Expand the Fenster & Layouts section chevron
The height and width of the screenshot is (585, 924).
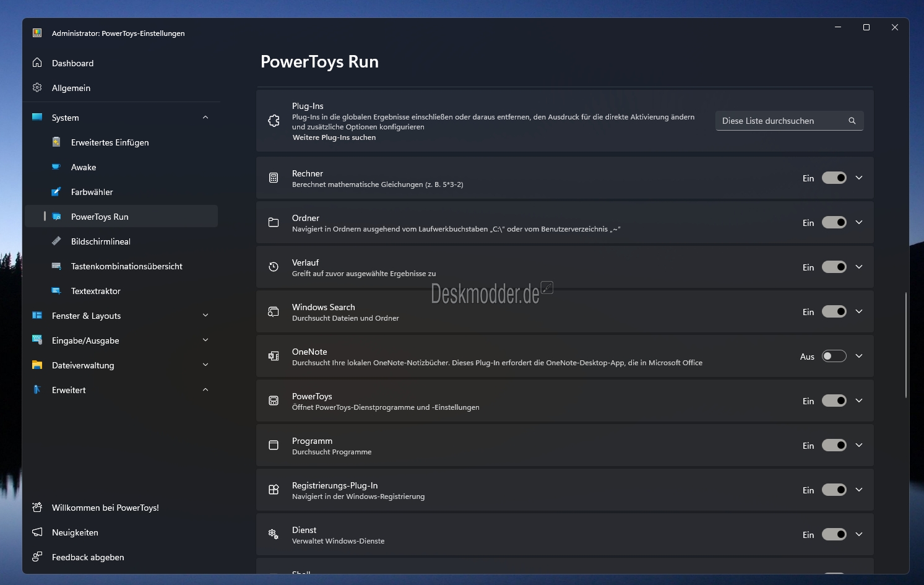tap(205, 315)
